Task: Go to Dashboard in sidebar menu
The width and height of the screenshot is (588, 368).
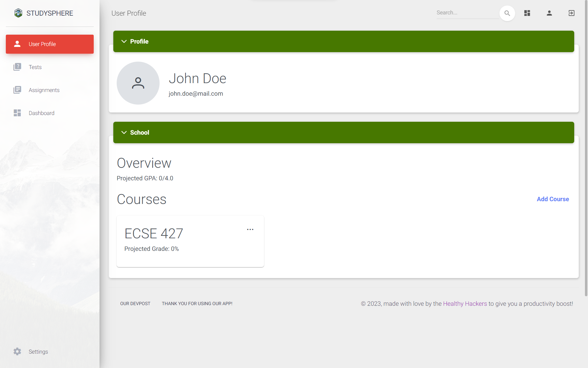Action: click(41, 113)
